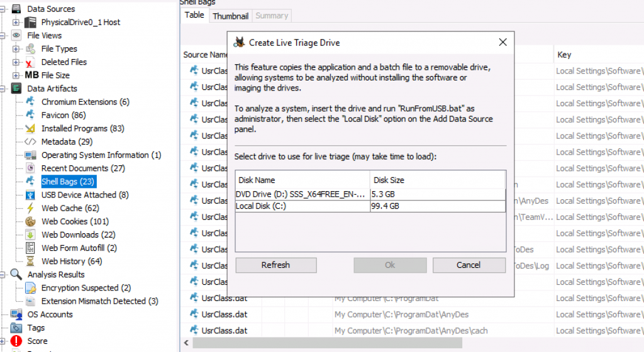Viewport: 644px width, 352px height.
Task: Expand the File Size tree node
Action: click(16, 75)
